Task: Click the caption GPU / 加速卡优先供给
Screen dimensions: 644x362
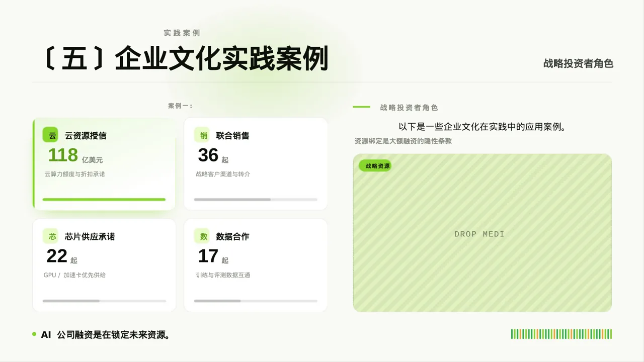Action: [x=74, y=275]
